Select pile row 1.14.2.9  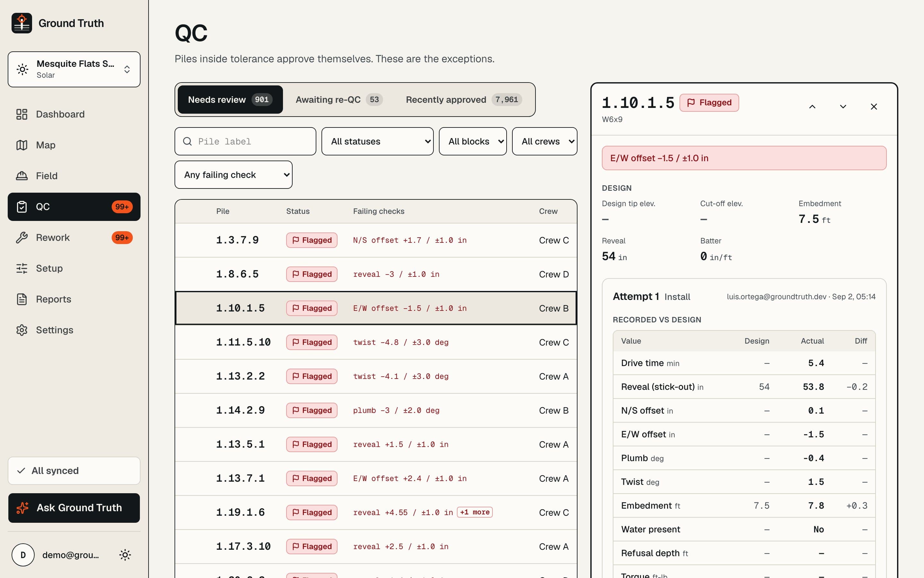(x=376, y=410)
